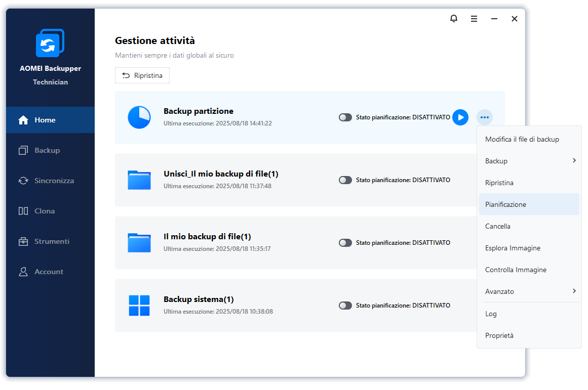
Task: Turn on schedule for Backup sistema(1)
Action: 345,306
